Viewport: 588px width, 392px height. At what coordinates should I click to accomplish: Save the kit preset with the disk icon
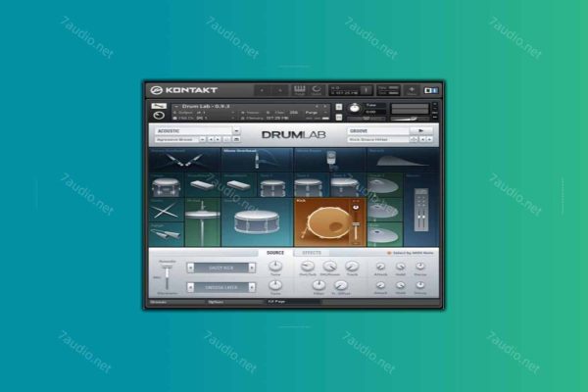236,139
